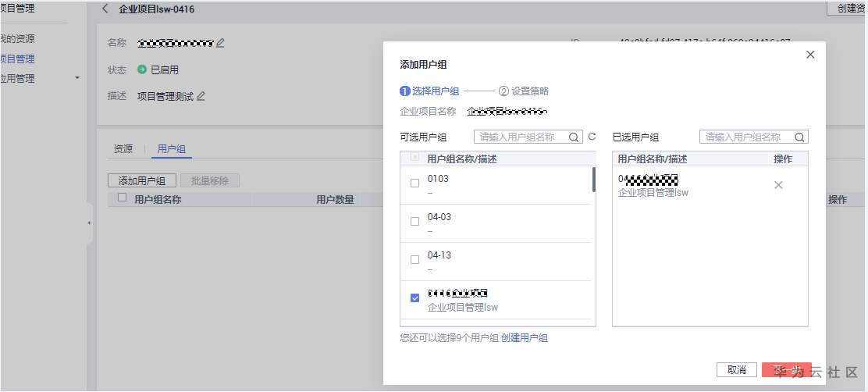Screen dimensions: 868x392
Task: Click the available groups list scrollbar
Action: [594, 180]
